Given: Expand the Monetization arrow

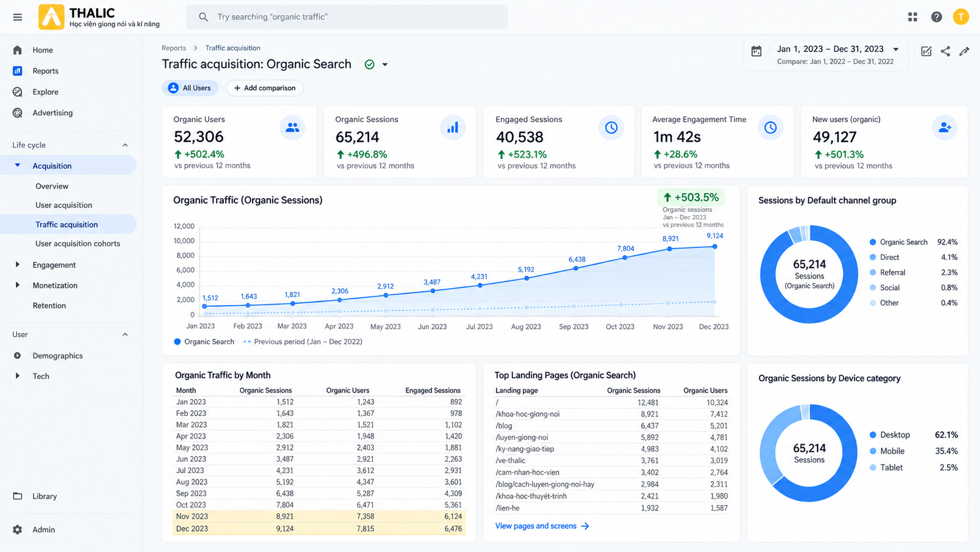Looking at the screenshot, I should (18, 285).
